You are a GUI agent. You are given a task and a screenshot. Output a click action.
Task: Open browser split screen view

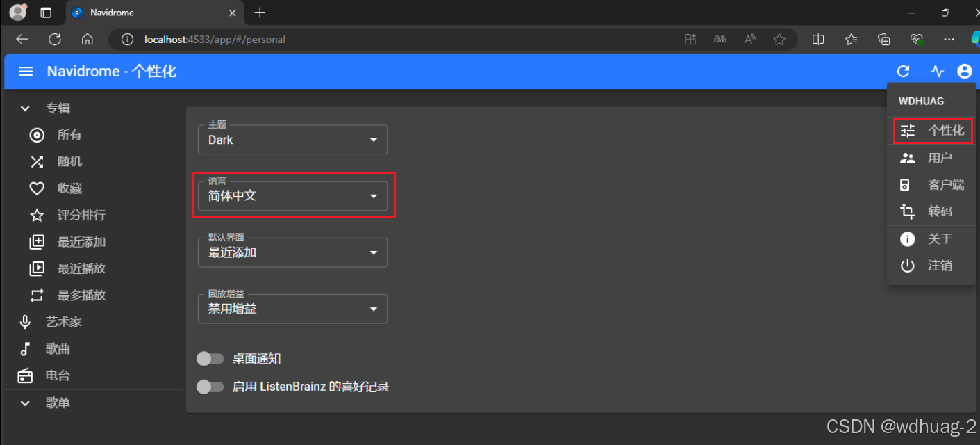pyautogui.click(x=818, y=40)
